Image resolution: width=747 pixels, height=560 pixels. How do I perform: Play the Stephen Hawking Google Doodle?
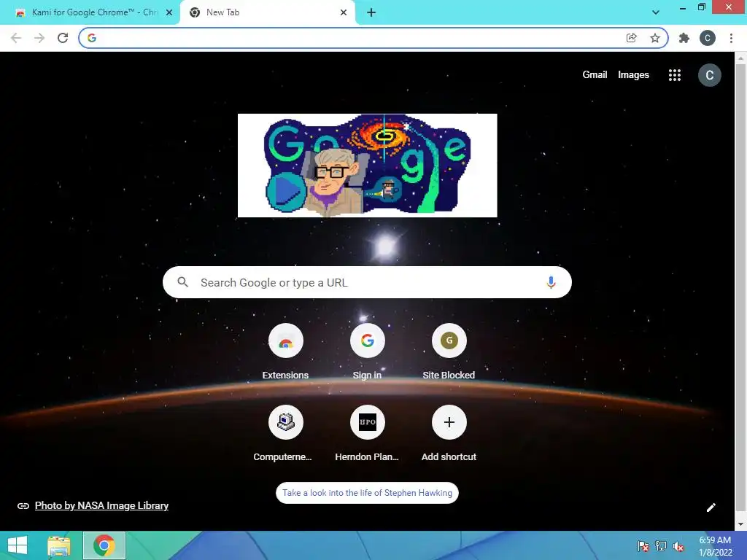286,192
